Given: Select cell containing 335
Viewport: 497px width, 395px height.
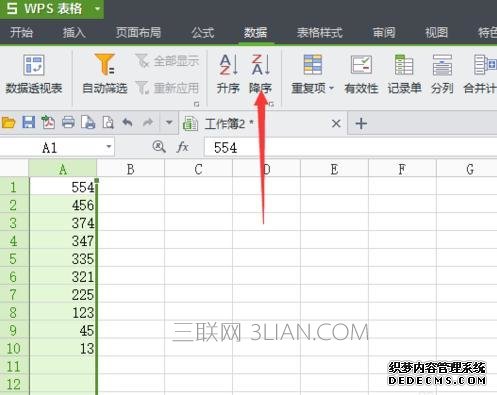Looking at the screenshot, I should [63, 259].
